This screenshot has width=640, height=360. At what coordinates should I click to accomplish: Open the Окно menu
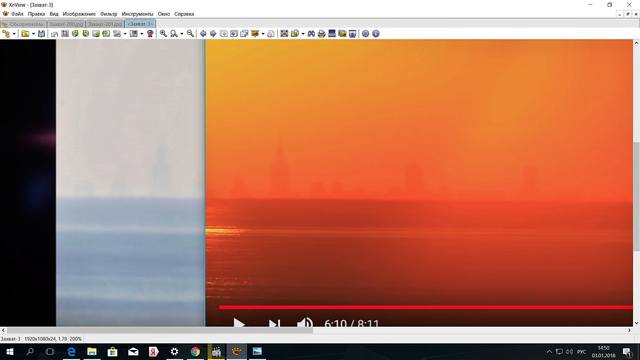[164, 14]
